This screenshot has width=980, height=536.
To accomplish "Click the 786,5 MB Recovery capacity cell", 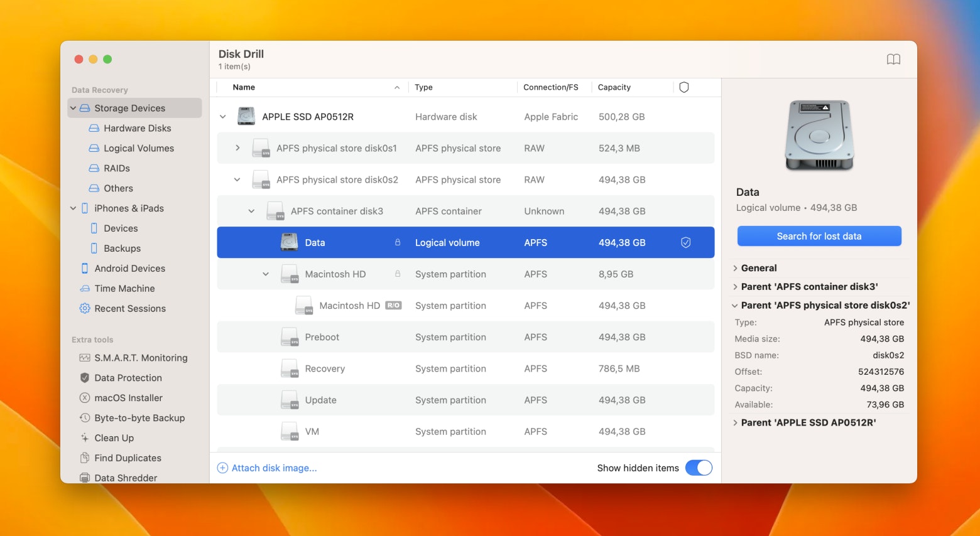I will [619, 368].
